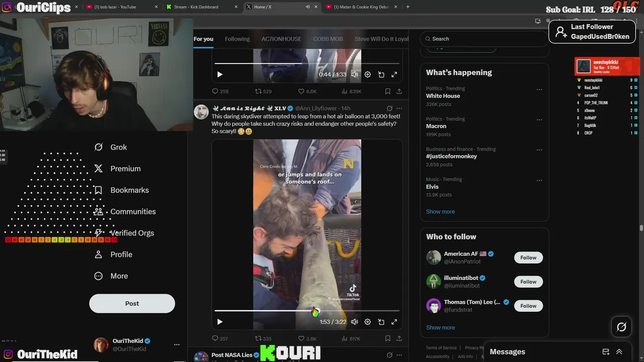
Task: Play the skydiver video at 1:53
Action: tap(220, 322)
